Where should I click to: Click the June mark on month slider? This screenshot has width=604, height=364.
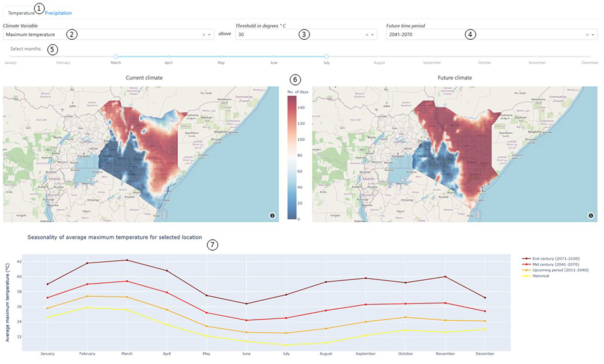pyautogui.click(x=274, y=56)
